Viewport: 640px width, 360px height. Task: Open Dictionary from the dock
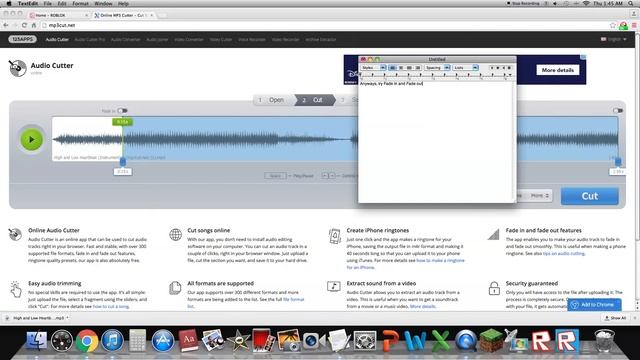tap(188, 340)
